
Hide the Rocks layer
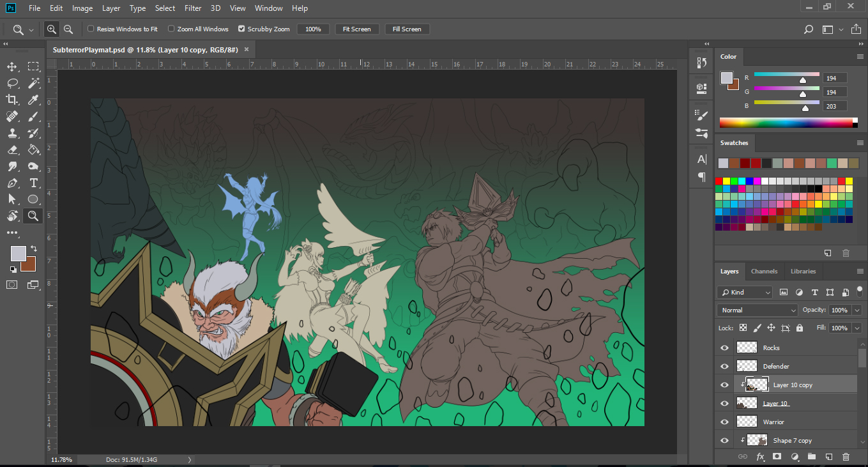tap(724, 348)
